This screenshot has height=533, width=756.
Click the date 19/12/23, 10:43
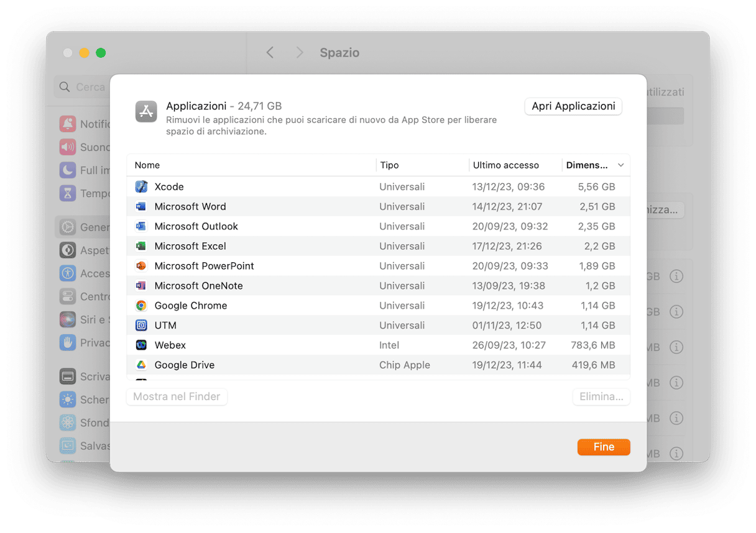click(508, 306)
